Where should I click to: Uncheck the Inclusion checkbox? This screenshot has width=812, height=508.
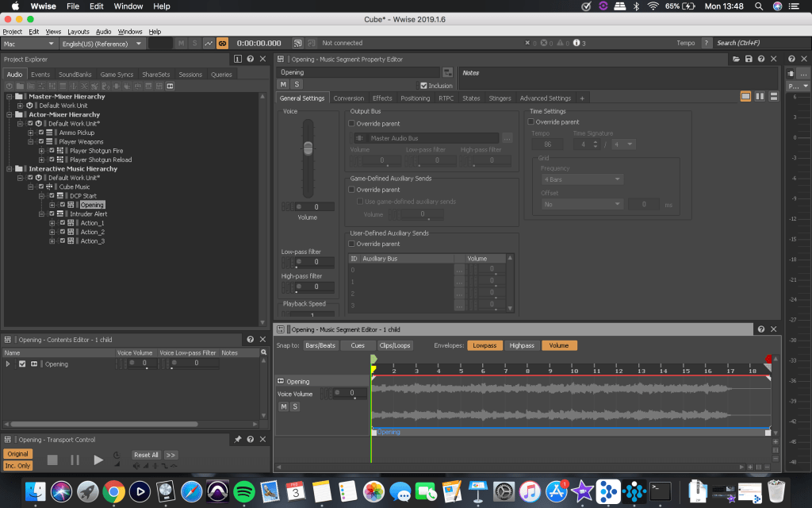pyautogui.click(x=423, y=85)
